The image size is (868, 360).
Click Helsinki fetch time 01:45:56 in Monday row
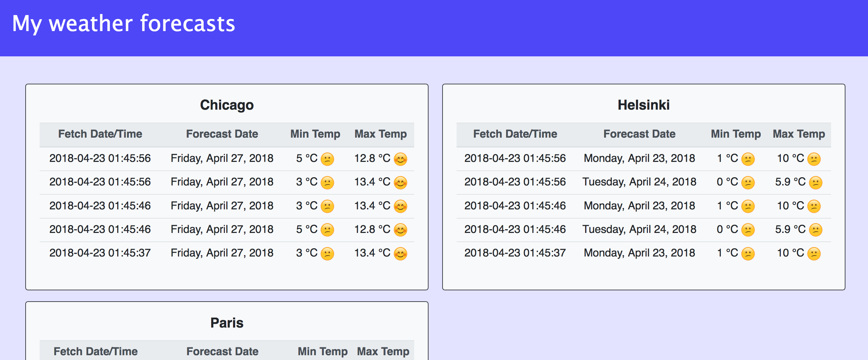(x=515, y=158)
